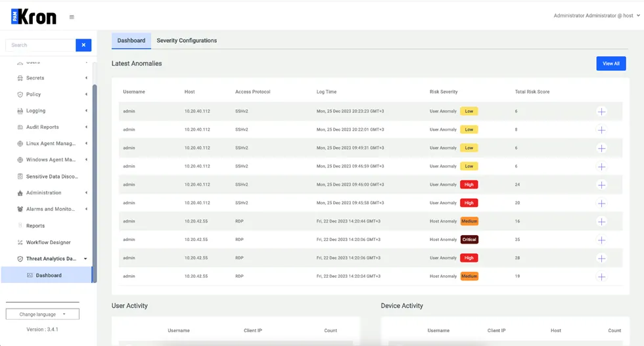The height and width of the screenshot is (346, 644).
Task: Expand anomaly row logged at 20:23:23
Action: click(601, 112)
